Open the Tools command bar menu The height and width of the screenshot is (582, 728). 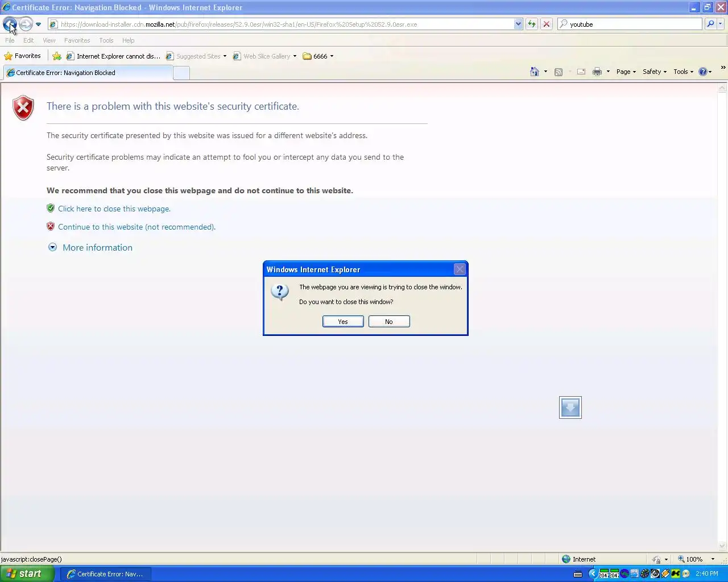684,72
